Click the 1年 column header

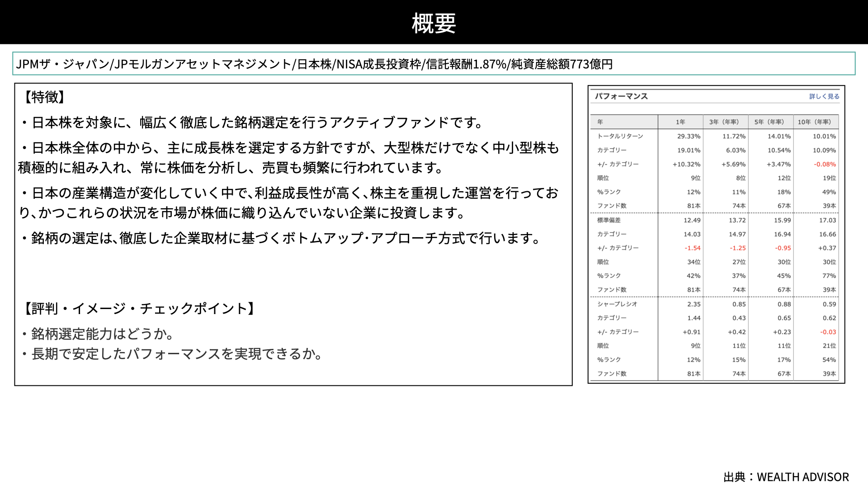[x=680, y=122]
